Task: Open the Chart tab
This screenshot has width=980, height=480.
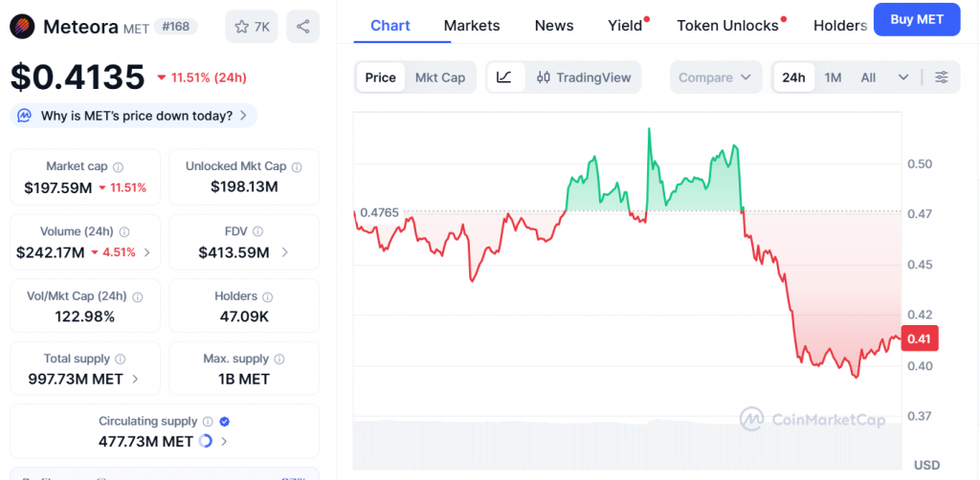Action: tap(390, 26)
